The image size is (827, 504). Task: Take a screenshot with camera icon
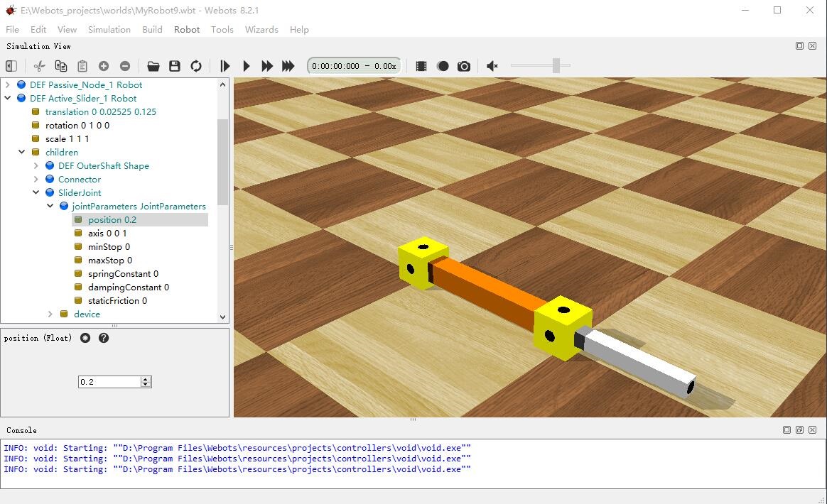464,66
